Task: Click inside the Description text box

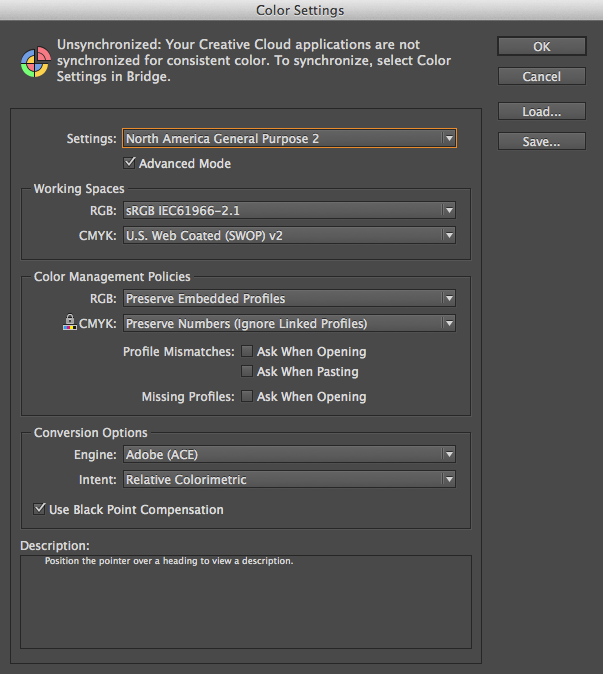Action: point(246,602)
